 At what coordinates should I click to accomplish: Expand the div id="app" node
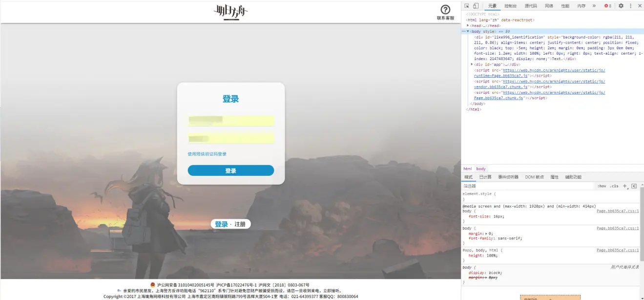[472, 64]
